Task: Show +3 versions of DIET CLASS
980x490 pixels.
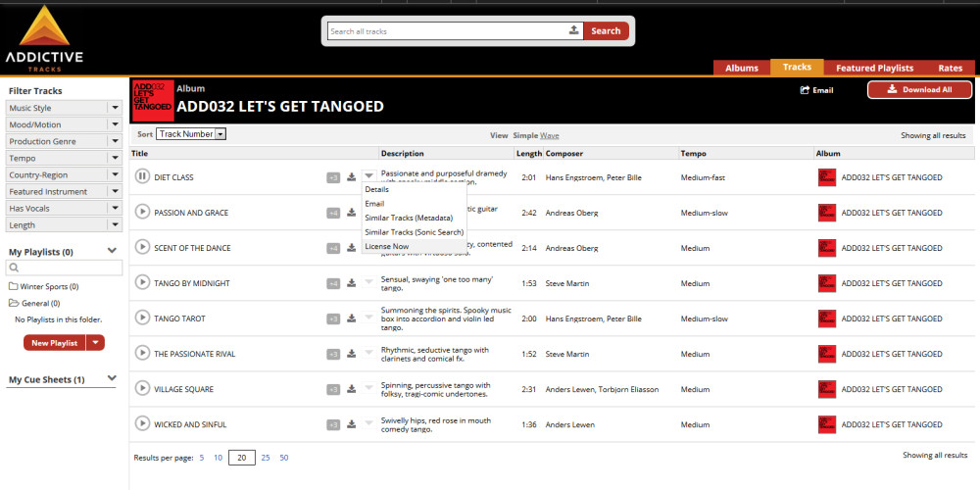Action: pyautogui.click(x=333, y=177)
